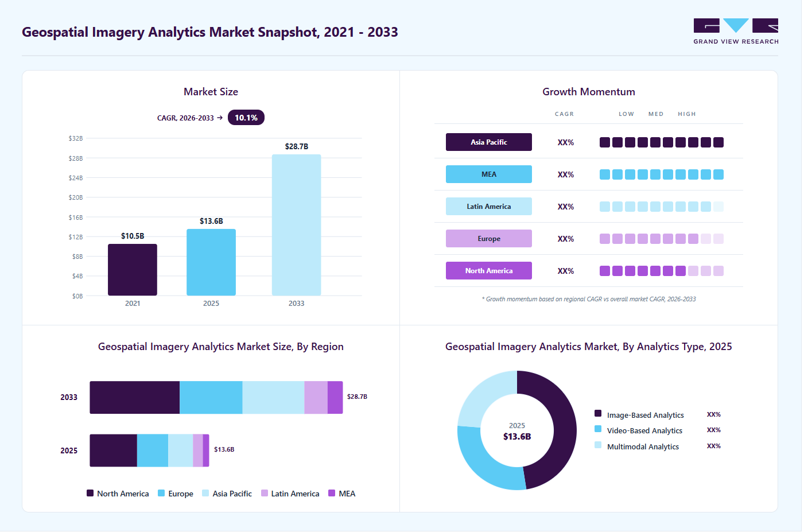Click the 10.1% CAGR badge
The width and height of the screenshot is (804, 532).
[x=246, y=118]
